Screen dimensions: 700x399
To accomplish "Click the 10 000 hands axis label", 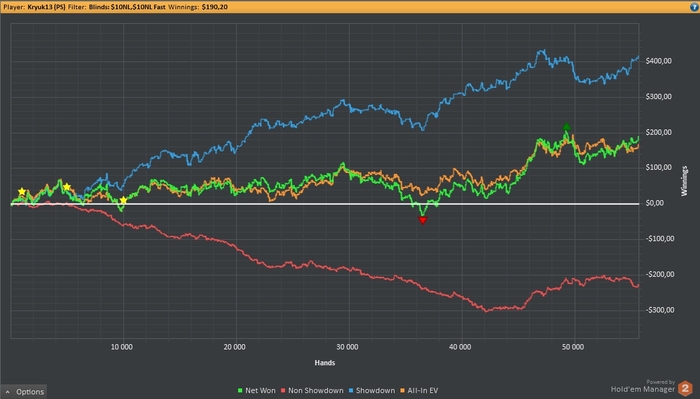I will 121,347.
